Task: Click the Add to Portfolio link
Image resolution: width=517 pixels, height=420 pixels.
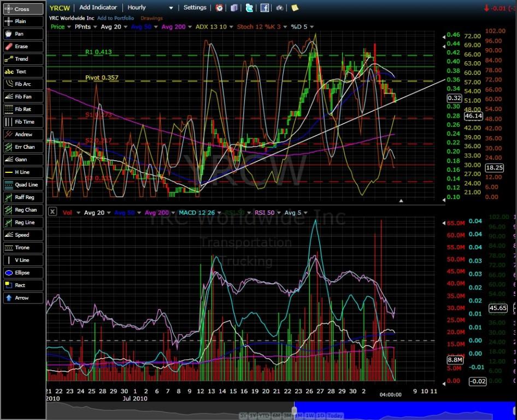Action: click(115, 18)
